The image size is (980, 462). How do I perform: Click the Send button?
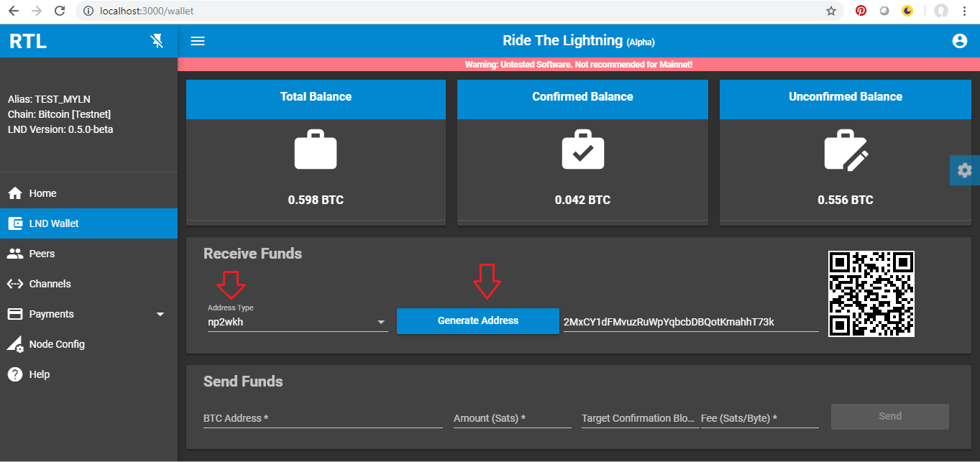click(x=890, y=416)
